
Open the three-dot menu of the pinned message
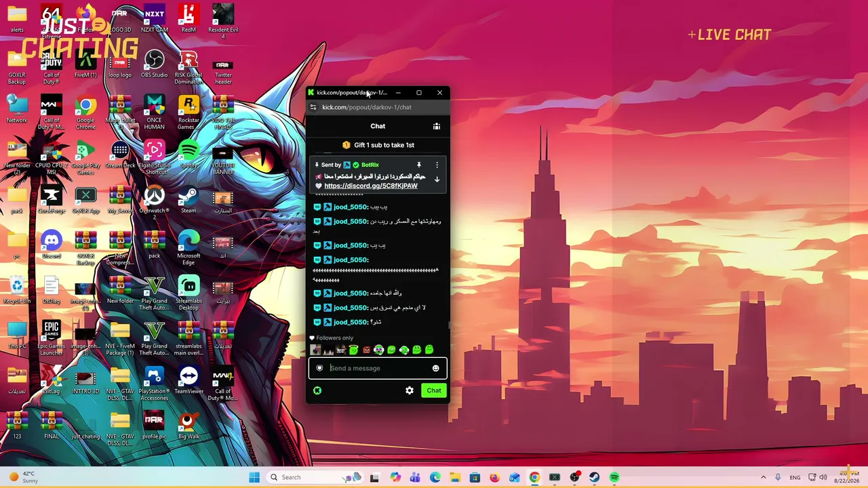[x=437, y=165]
